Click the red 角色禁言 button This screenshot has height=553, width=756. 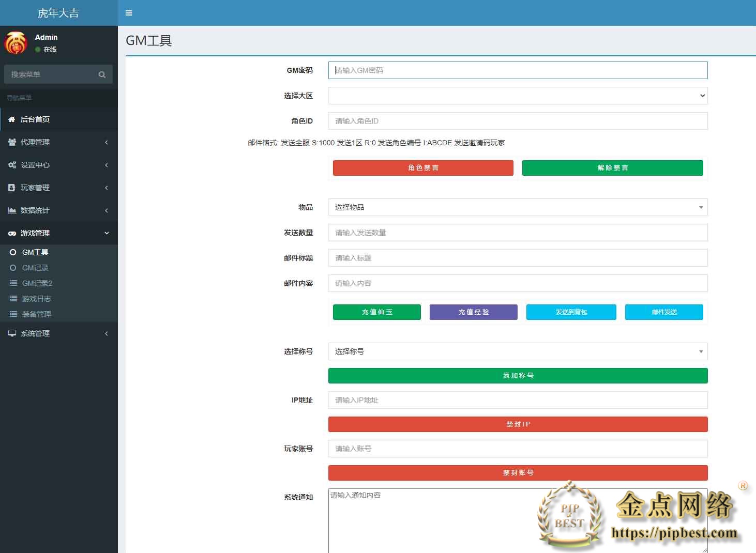coord(423,168)
